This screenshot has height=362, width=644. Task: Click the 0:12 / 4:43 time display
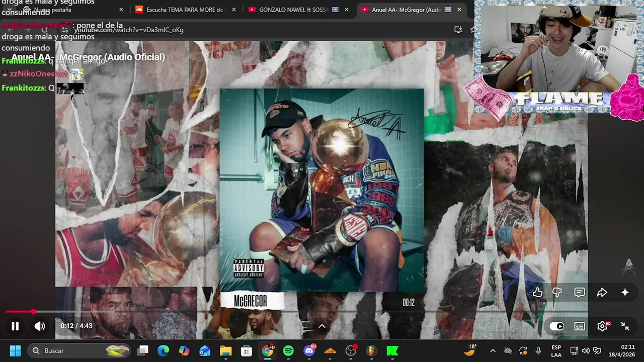76,326
